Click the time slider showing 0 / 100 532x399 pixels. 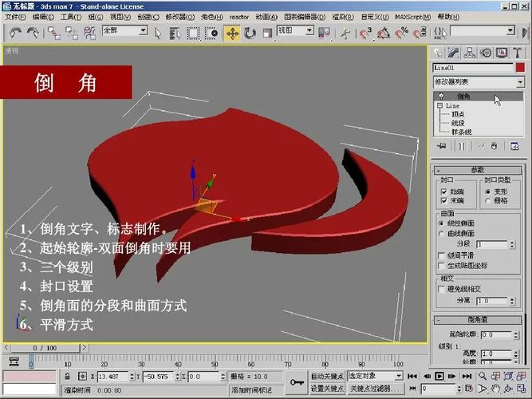click(45, 348)
